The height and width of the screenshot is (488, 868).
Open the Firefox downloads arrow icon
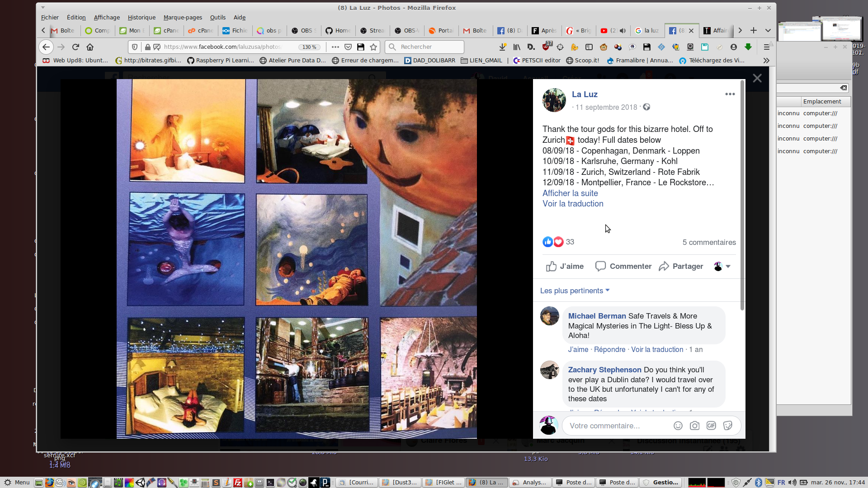pos(502,47)
